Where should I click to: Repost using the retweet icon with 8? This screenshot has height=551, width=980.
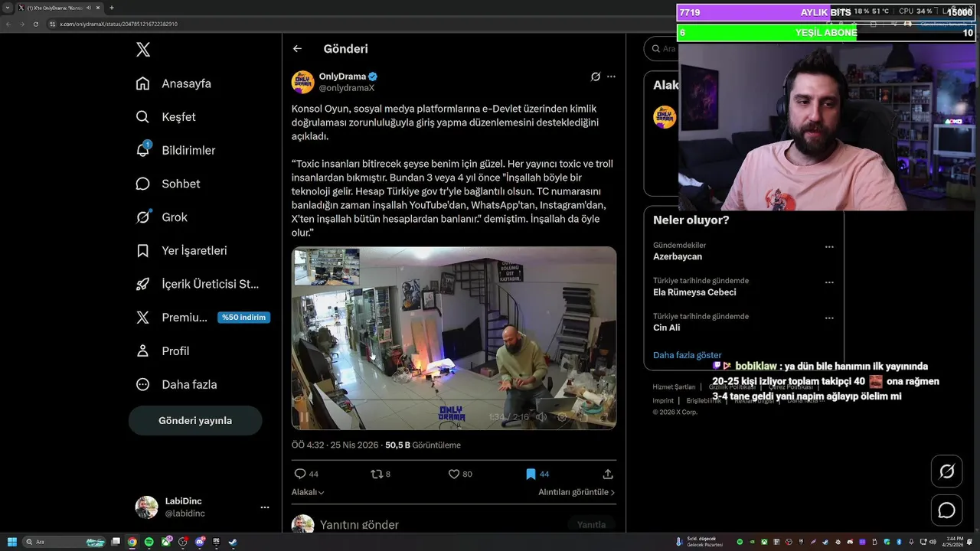pos(381,474)
